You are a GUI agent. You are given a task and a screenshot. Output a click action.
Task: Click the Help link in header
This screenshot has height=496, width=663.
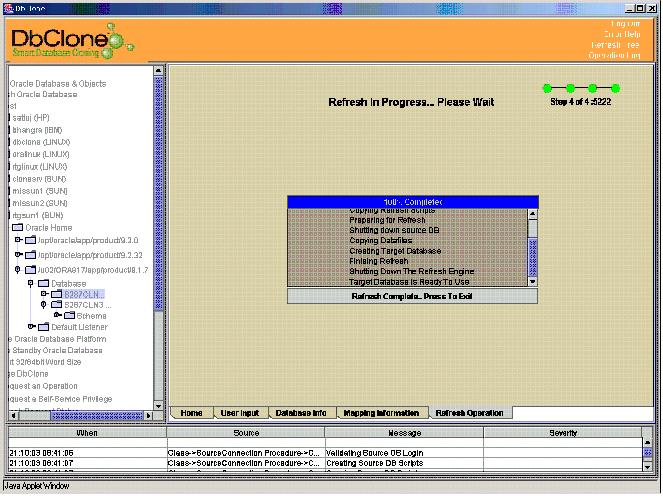point(622,34)
